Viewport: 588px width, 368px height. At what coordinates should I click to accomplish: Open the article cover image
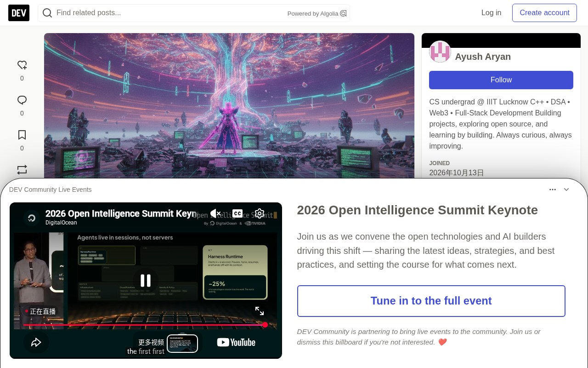point(229,106)
